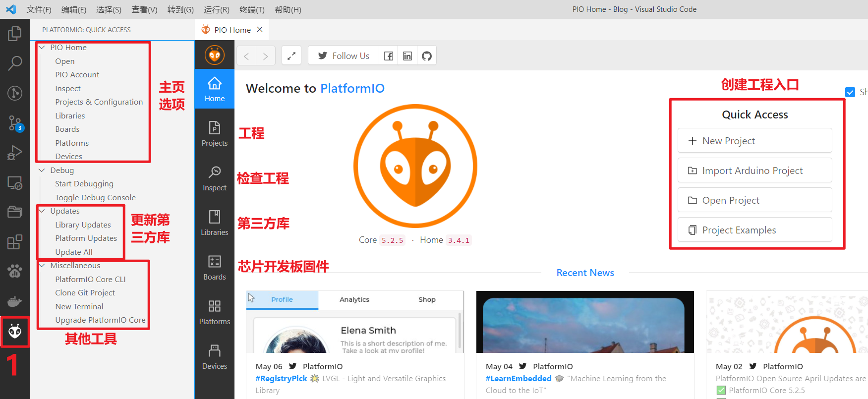
Task: Open the 查看(V) menu
Action: tap(144, 9)
